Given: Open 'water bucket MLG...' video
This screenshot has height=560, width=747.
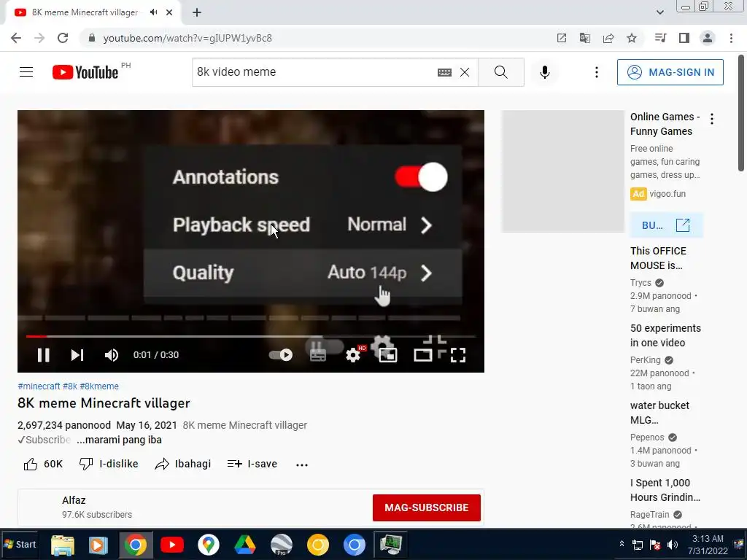Looking at the screenshot, I should (x=659, y=413).
